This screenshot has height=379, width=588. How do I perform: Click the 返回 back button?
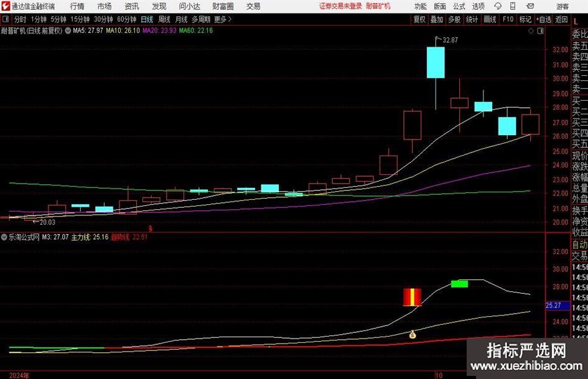[x=564, y=19]
